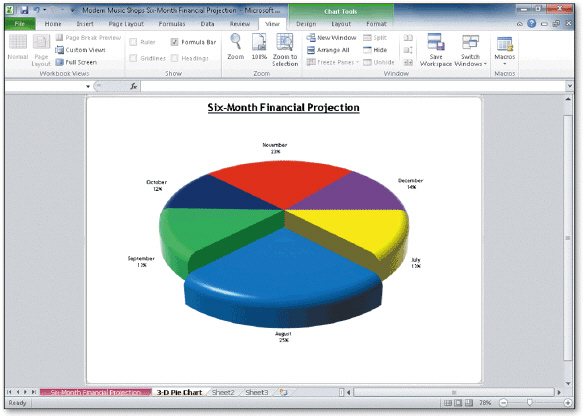
Task: Click Unhide window command
Action: click(379, 62)
